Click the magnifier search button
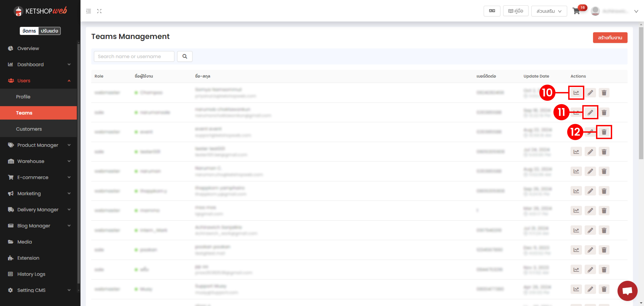The image size is (644, 306). click(185, 56)
